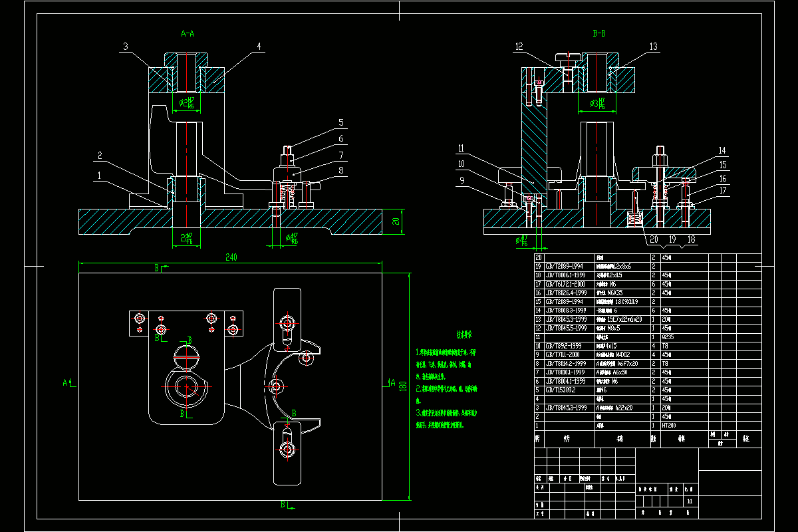Click leader label 11 left of section B-B
798x532 pixels.
(462, 148)
